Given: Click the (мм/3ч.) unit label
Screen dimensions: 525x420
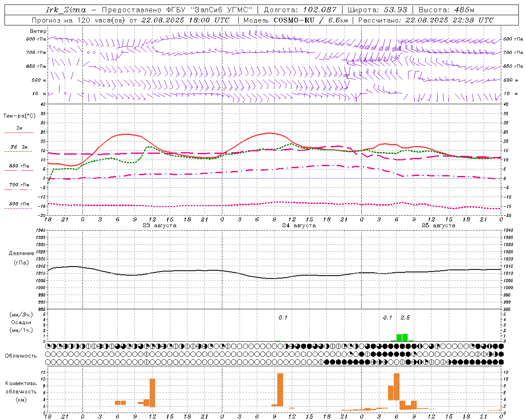Looking at the screenshot, I should tap(21, 315).
